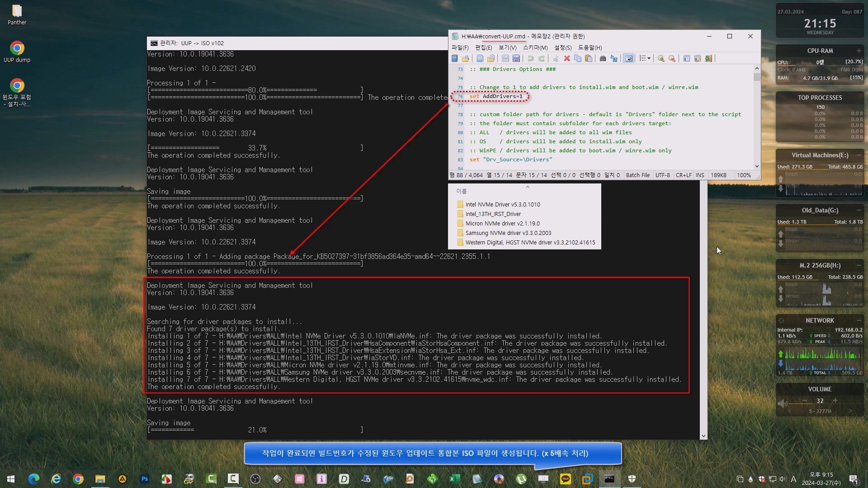868x488 pixels.
Task: Toggle INS mode in Notepad2 status bar
Action: pos(700,175)
